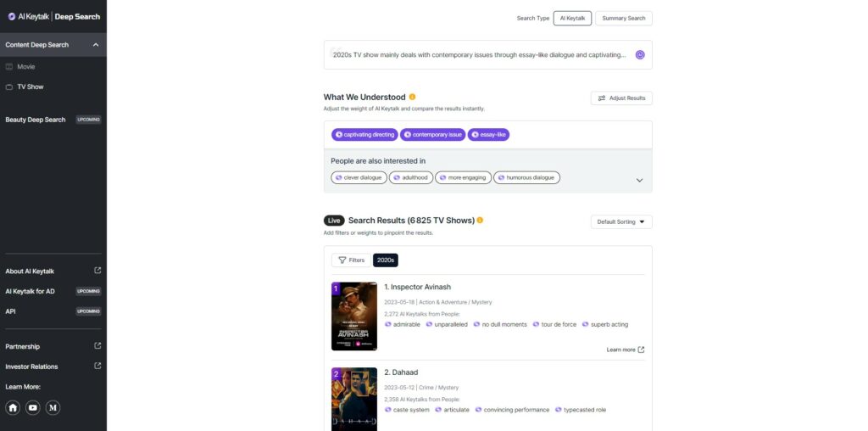Toggle the captivating directing keytalk chip
This screenshot has height=431, width=868.
click(364, 135)
